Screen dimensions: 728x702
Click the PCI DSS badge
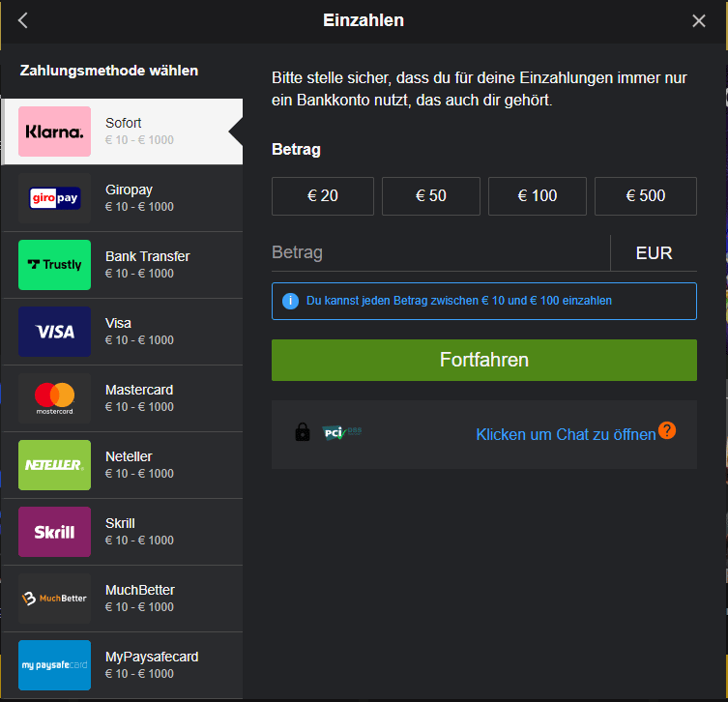point(341,433)
